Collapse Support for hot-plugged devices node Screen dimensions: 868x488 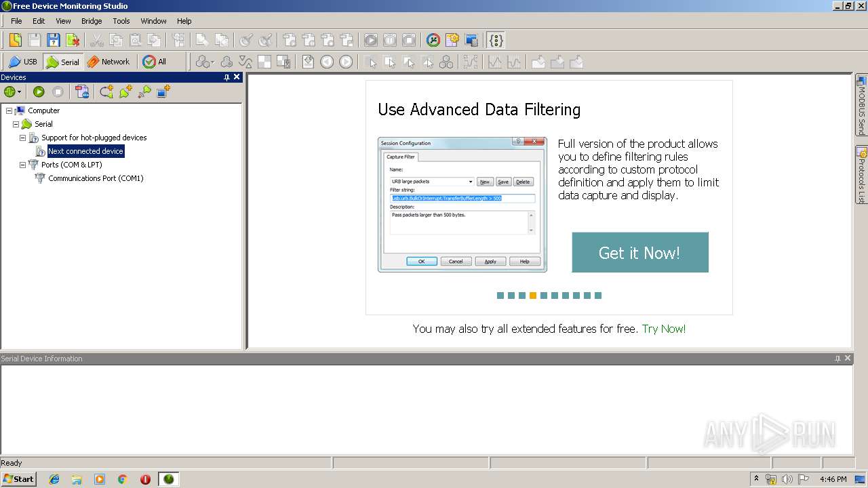click(22, 138)
